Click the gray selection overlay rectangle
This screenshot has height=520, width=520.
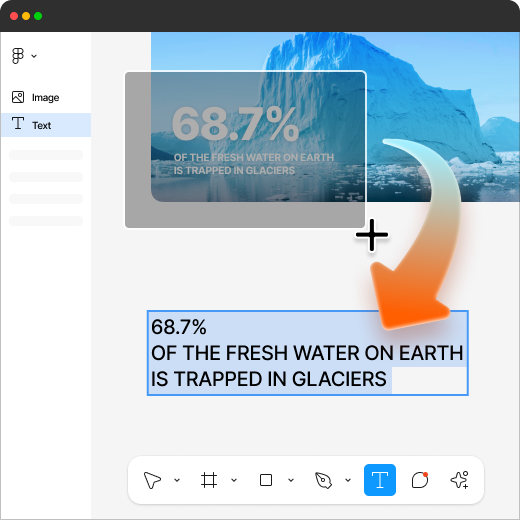(245, 150)
